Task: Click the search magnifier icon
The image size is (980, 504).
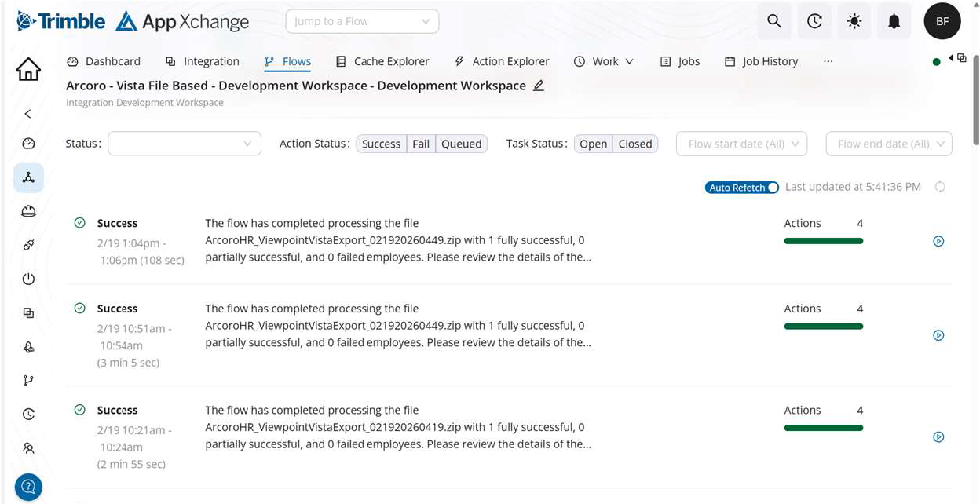Action: (774, 21)
